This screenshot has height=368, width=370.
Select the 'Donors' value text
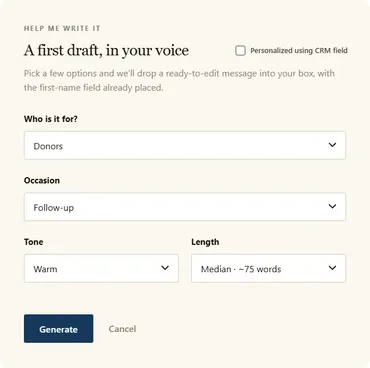coord(48,146)
